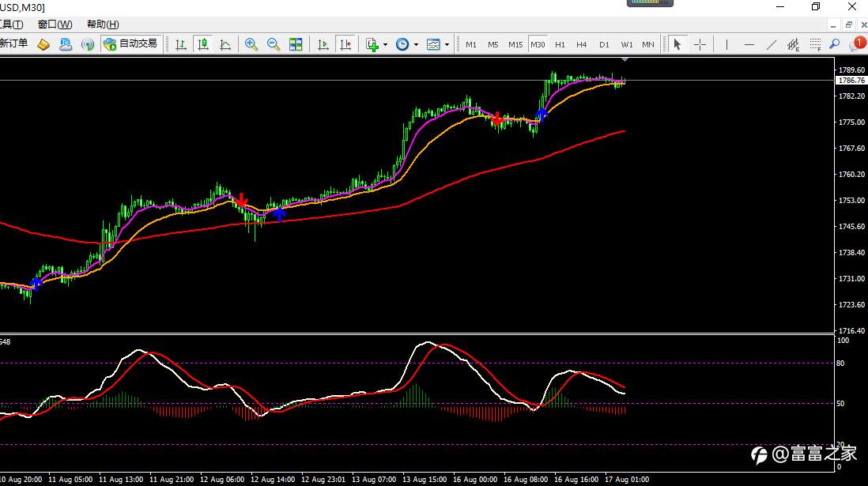Image resolution: width=868 pixels, height=486 pixels.
Task: Select the vertical line drawing tool
Action: click(726, 44)
